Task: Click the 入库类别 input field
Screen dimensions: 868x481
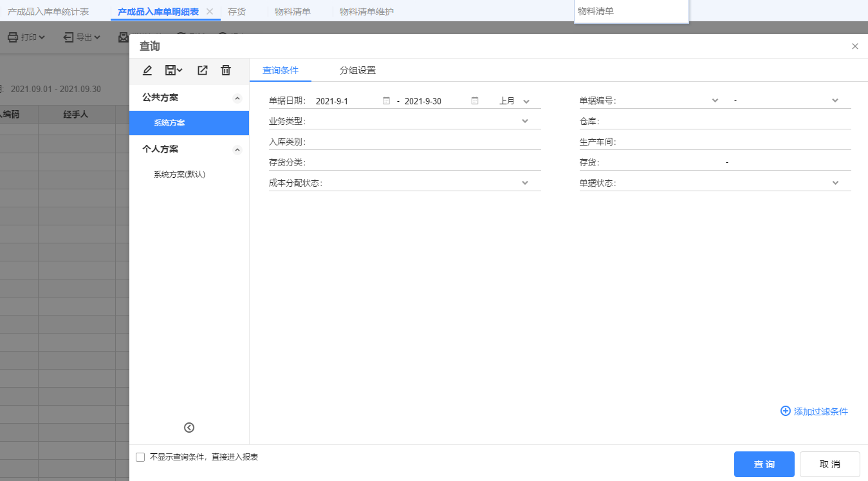Action: (x=423, y=142)
